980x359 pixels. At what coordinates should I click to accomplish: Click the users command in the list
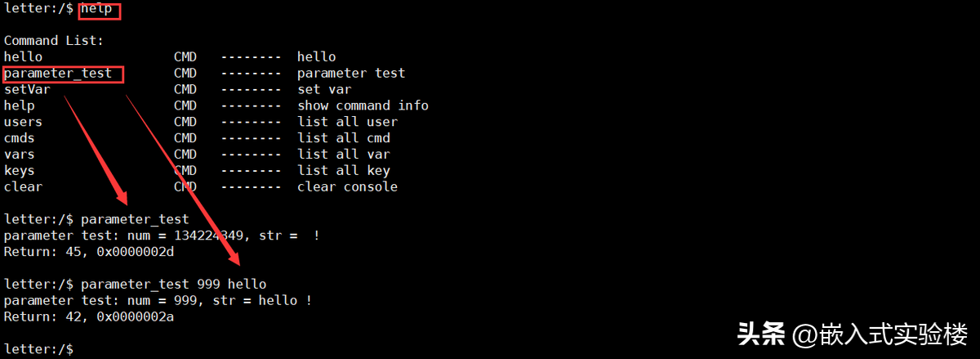(23, 122)
